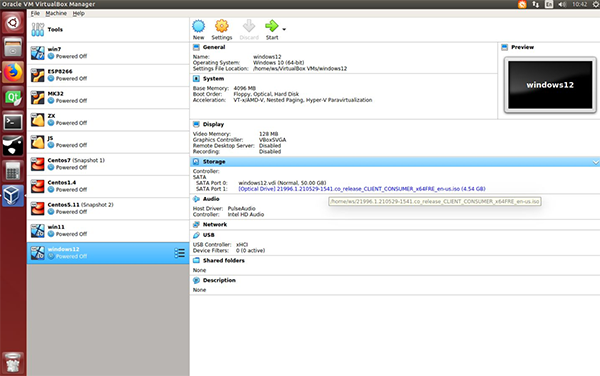Image resolution: width=600 pixels, height=376 pixels.
Task: Select the ESP8266 virtual machine
Action: [108, 75]
